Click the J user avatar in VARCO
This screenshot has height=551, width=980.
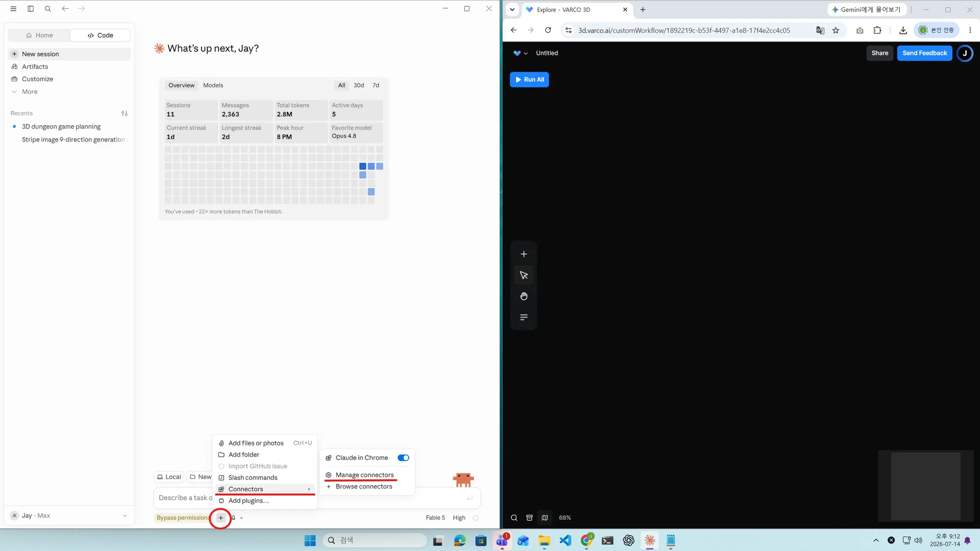point(965,53)
